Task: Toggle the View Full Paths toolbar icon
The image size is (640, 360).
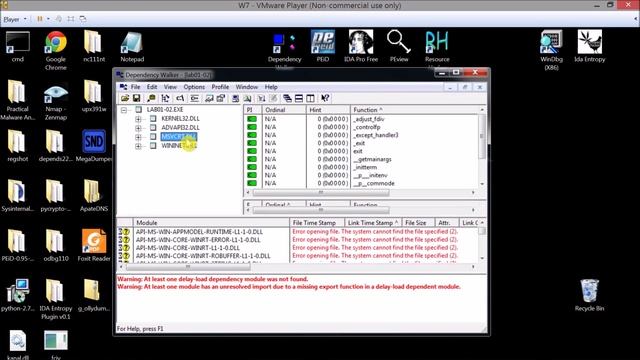Action: (180, 98)
